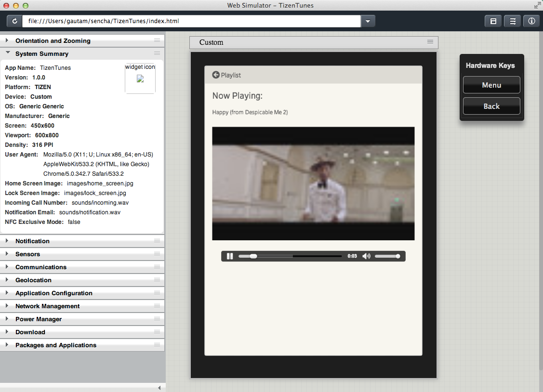Select the sounds/incoming.wav value
543x392 pixels.
pos(100,203)
